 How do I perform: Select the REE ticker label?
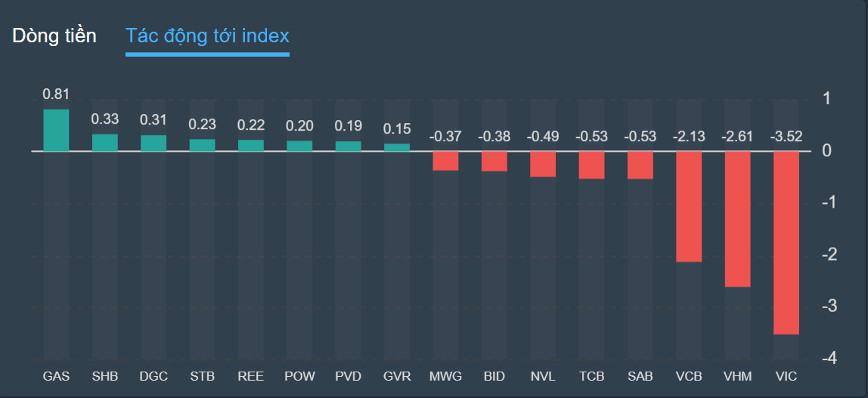(x=251, y=375)
